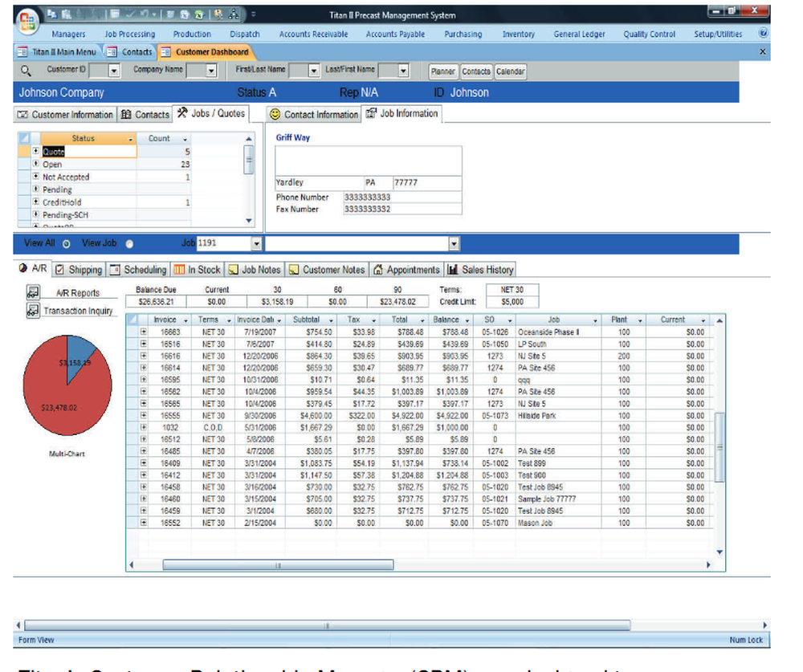Click the Oceanside Phase II job cell
The image size is (803, 672).
(x=558, y=332)
